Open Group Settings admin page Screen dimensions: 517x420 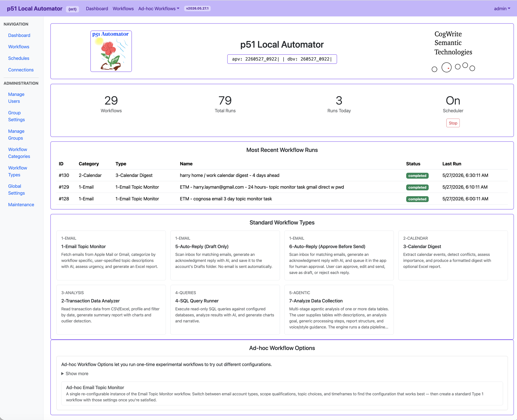(x=17, y=116)
